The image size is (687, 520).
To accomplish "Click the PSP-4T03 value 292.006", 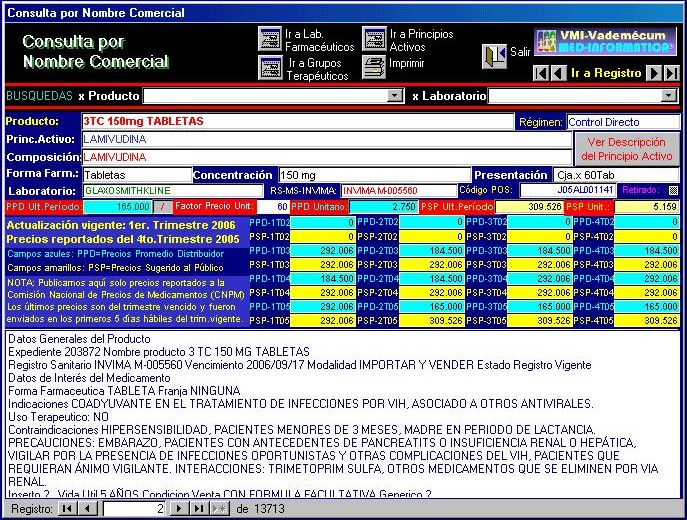I will click(647, 265).
